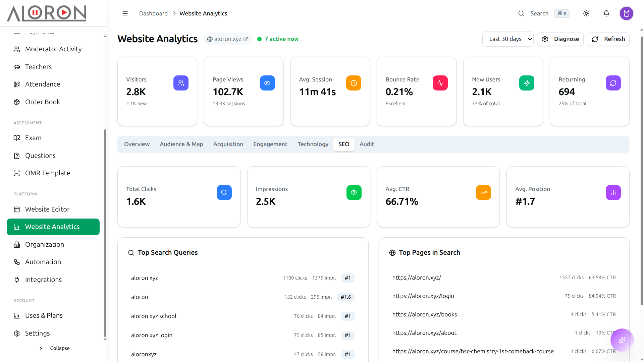The height and width of the screenshot is (362, 644).
Task: Click the hsc-chemistry-1st-comeback-course page row
Action: [504, 351]
